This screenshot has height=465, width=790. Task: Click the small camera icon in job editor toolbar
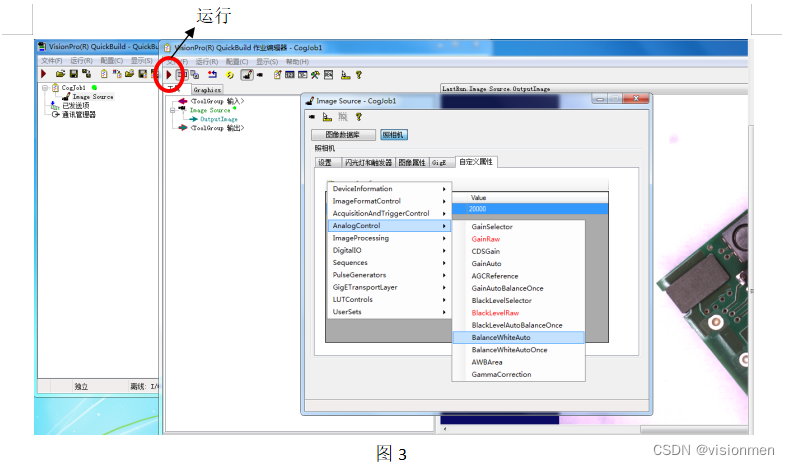click(259, 75)
